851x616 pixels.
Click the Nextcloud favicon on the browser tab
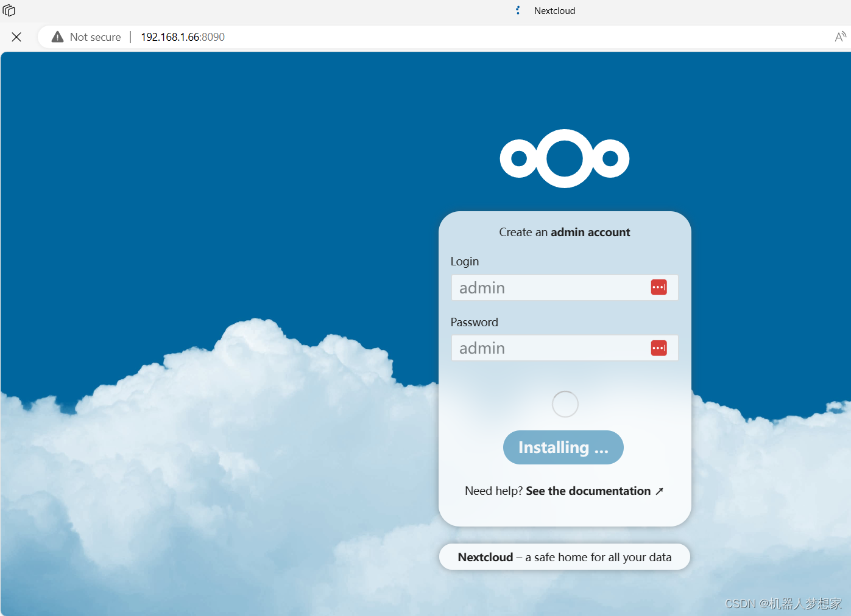pyautogui.click(x=517, y=10)
